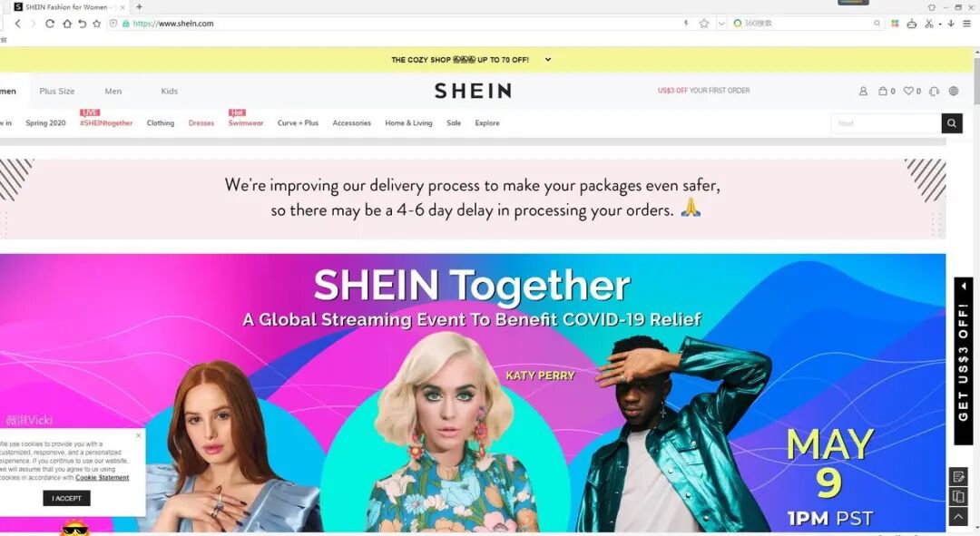Screen dimensions: 980x536
Task: Open the Cookie Statement link
Action: (x=103, y=478)
